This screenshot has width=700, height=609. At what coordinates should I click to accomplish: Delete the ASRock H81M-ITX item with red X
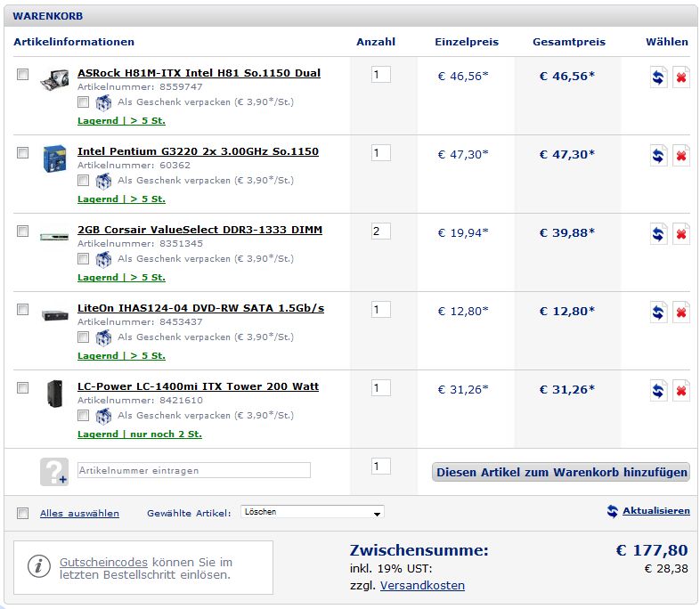click(680, 77)
